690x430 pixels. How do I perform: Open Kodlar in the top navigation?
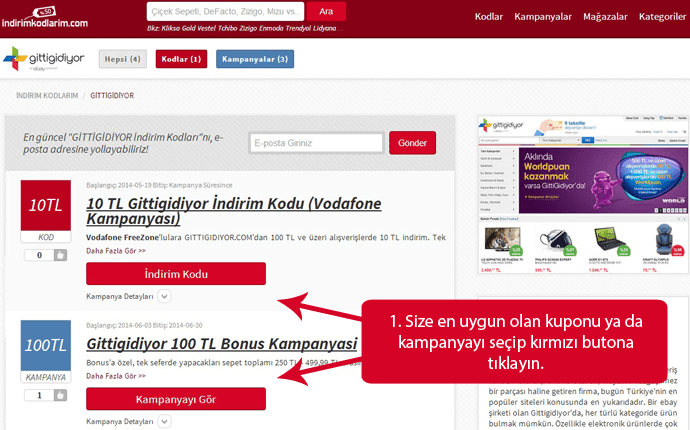488,17
